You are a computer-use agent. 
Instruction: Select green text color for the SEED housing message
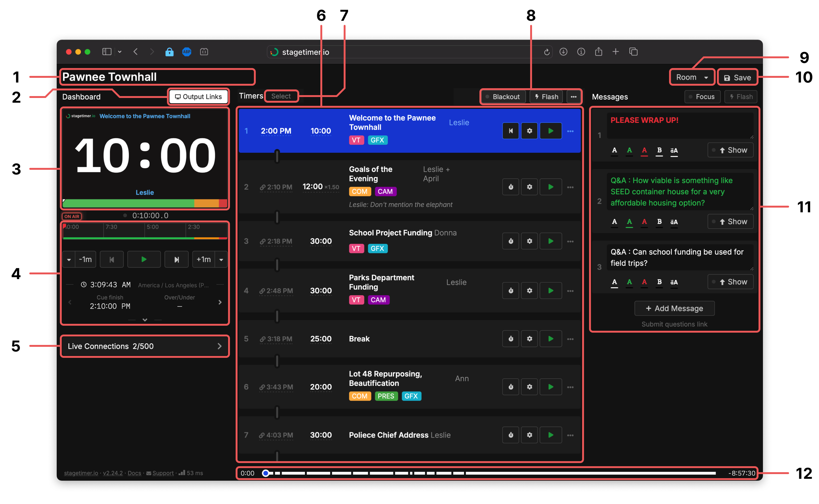629,222
